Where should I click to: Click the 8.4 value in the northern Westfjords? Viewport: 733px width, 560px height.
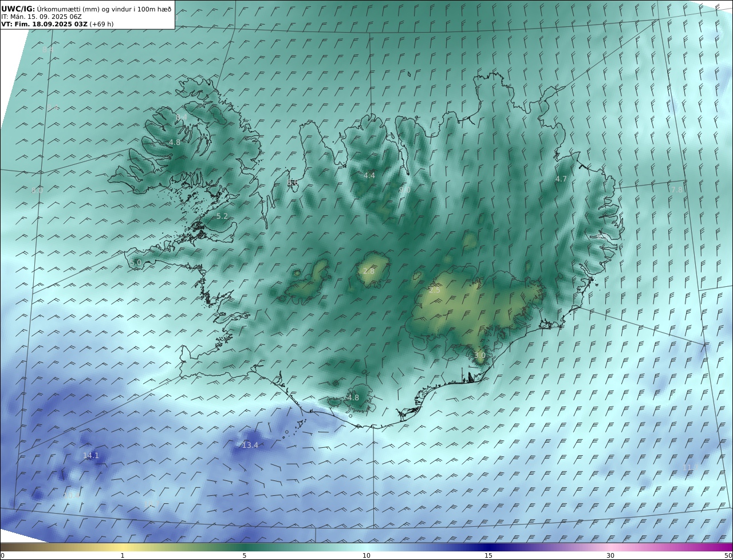(x=182, y=117)
